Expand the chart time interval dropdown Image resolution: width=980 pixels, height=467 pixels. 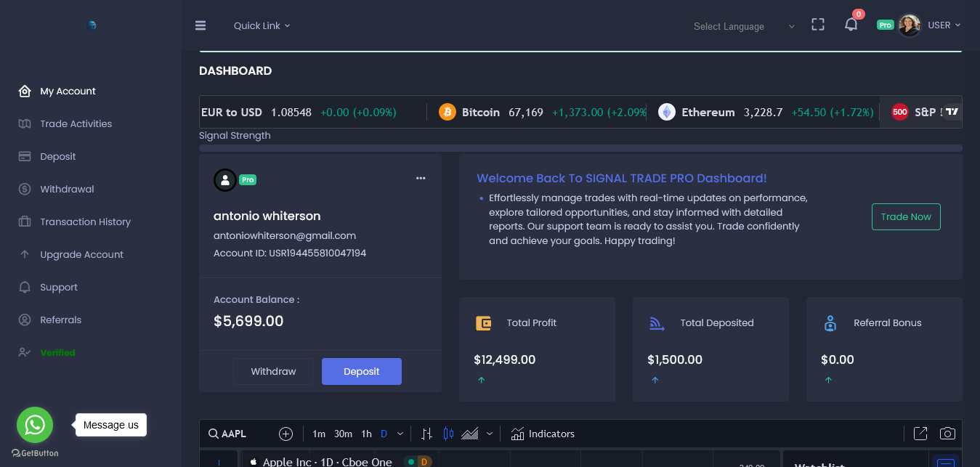coord(400,434)
